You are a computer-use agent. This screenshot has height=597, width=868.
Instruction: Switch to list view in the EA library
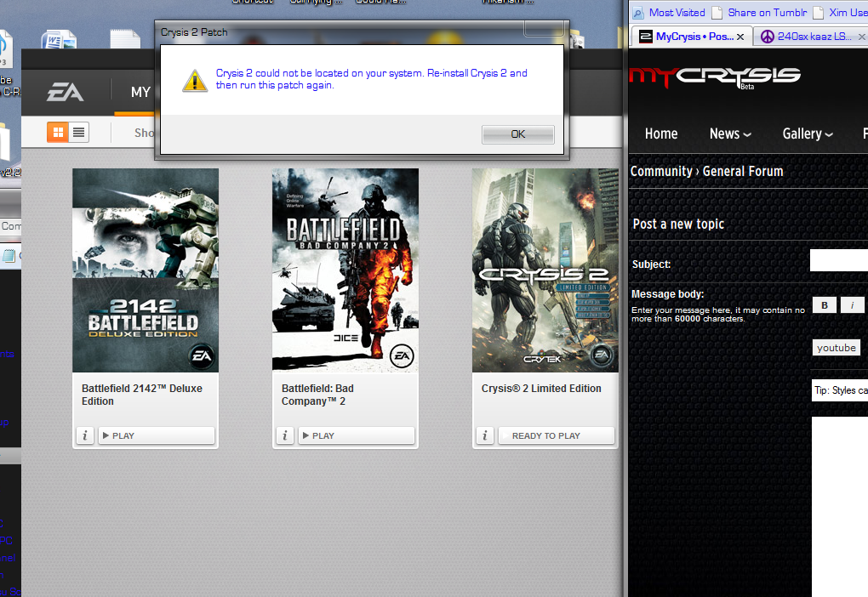tap(78, 132)
